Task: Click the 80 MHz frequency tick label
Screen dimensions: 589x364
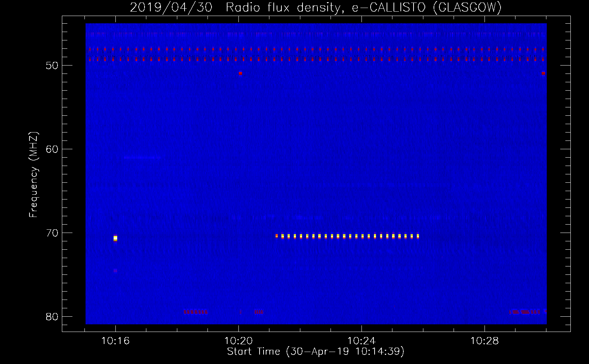Action: click(x=52, y=317)
